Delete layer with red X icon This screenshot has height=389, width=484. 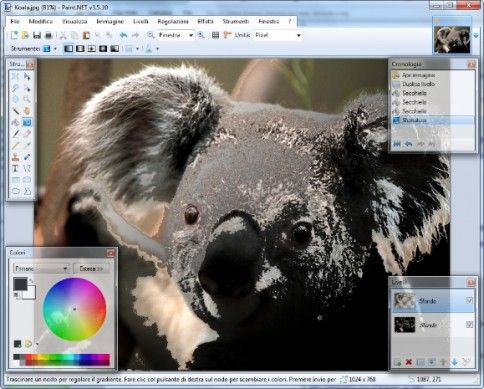409,362
